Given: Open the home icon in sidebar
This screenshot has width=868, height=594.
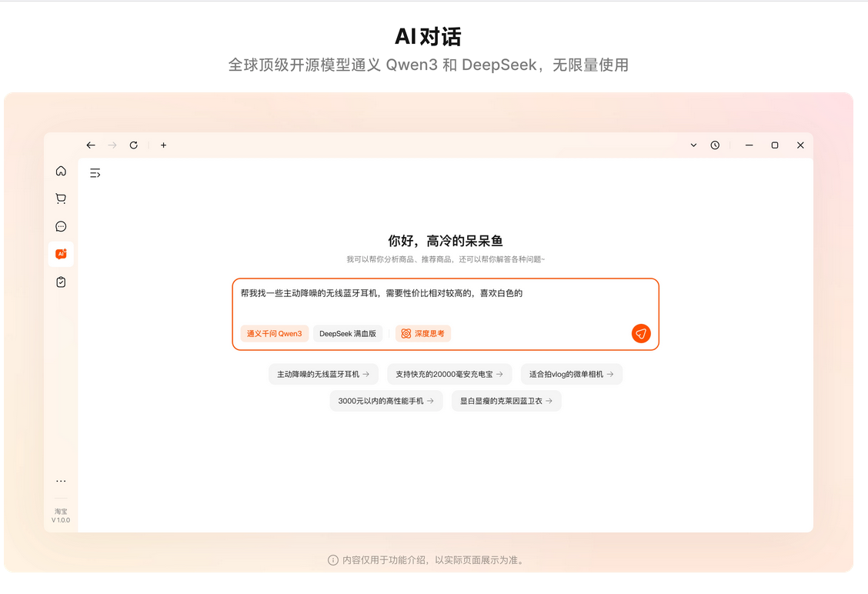Looking at the screenshot, I should tap(61, 171).
